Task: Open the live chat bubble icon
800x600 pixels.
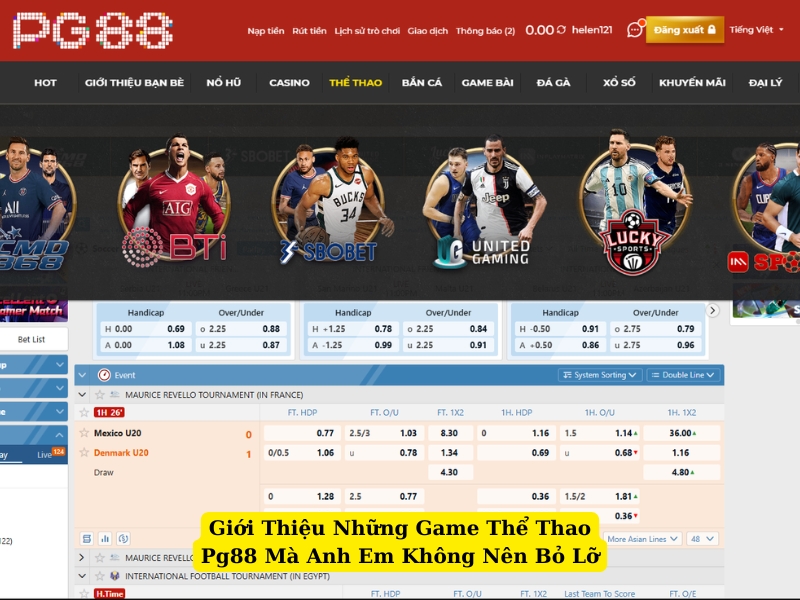Action: (635, 30)
